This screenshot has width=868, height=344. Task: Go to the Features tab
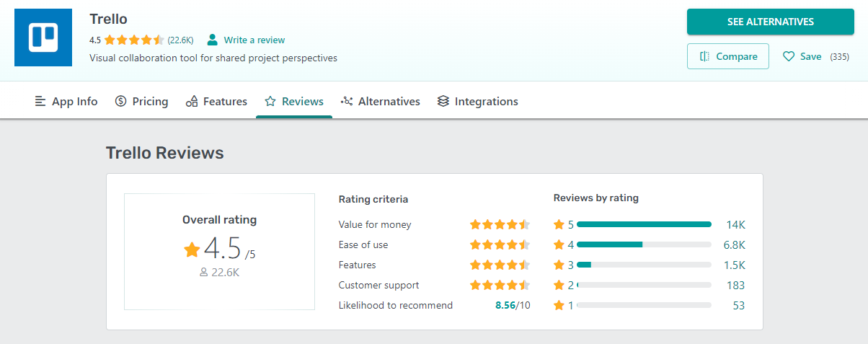coord(216,102)
